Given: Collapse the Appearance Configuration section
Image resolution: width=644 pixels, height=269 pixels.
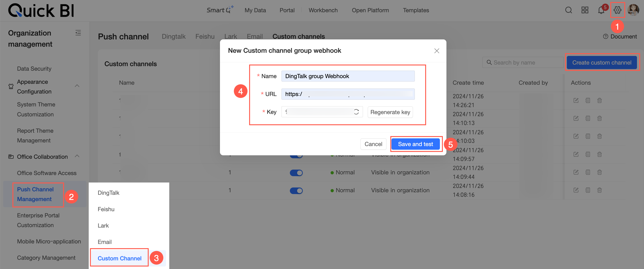Looking at the screenshot, I should pos(77,86).
